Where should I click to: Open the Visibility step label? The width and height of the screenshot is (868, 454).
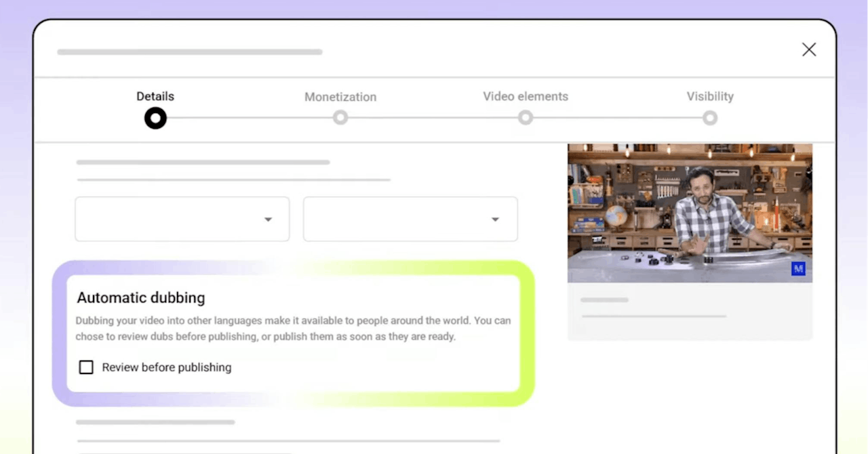710,96
